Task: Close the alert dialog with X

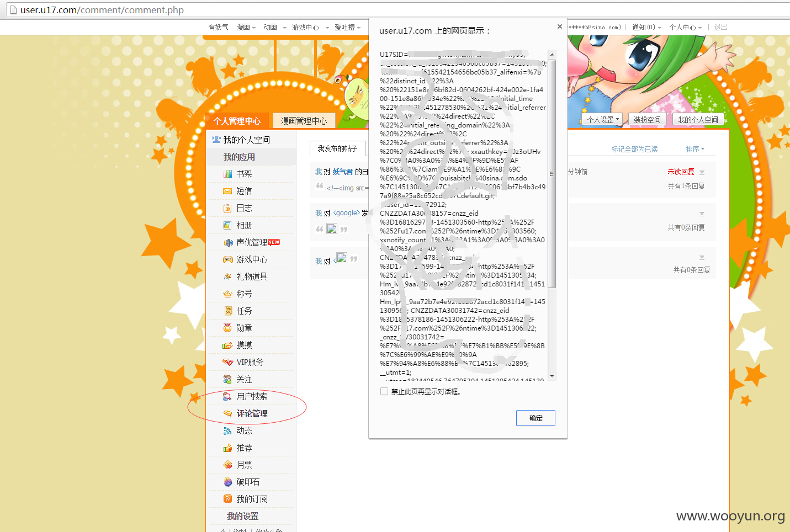Action: tap(560, 26)
